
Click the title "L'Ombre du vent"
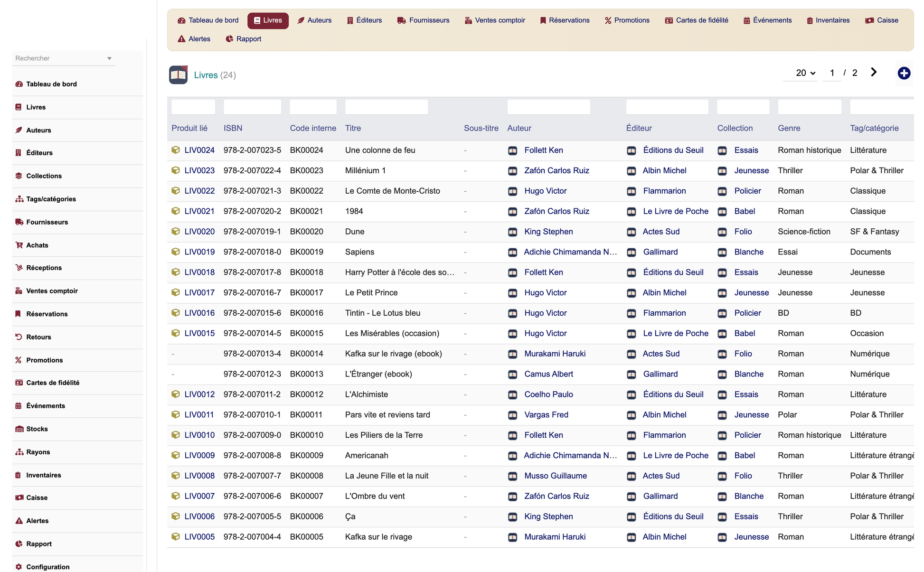coord(375,496)
